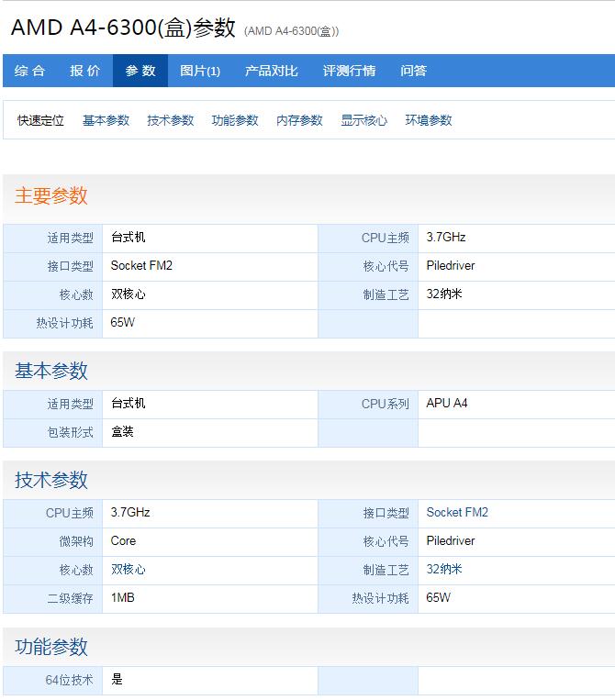Click 65W value in 主要参数

click(x=122, y=322)
